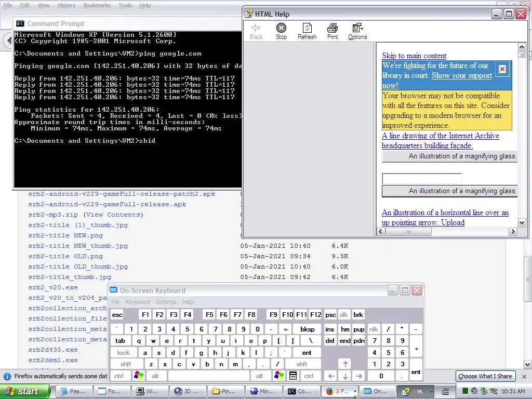Click the left Windows logo key on keyboard
Screen dimensions: 532x399
[139, 376]
